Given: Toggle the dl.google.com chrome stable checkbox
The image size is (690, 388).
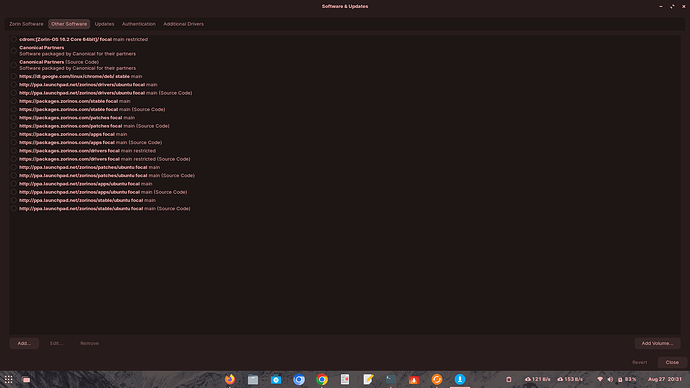Looking at the screenshot, I should [x=14, y=76].
